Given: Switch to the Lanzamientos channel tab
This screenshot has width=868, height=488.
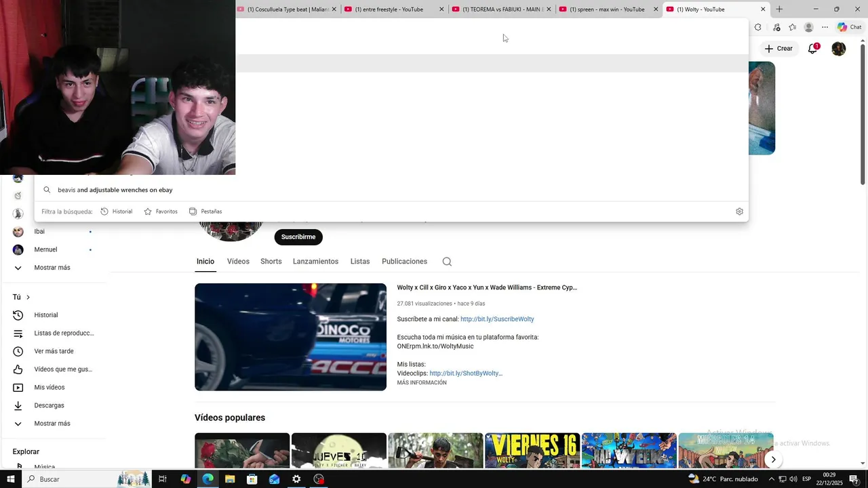Looking at the screenshot, I should coord(315,262).
